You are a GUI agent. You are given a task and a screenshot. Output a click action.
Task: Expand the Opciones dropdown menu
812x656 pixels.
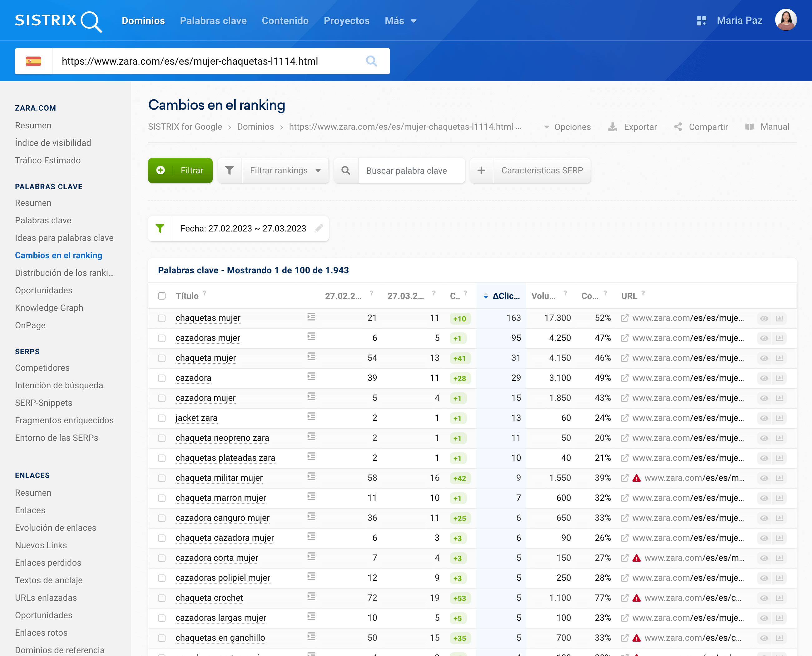coord(567,127)
